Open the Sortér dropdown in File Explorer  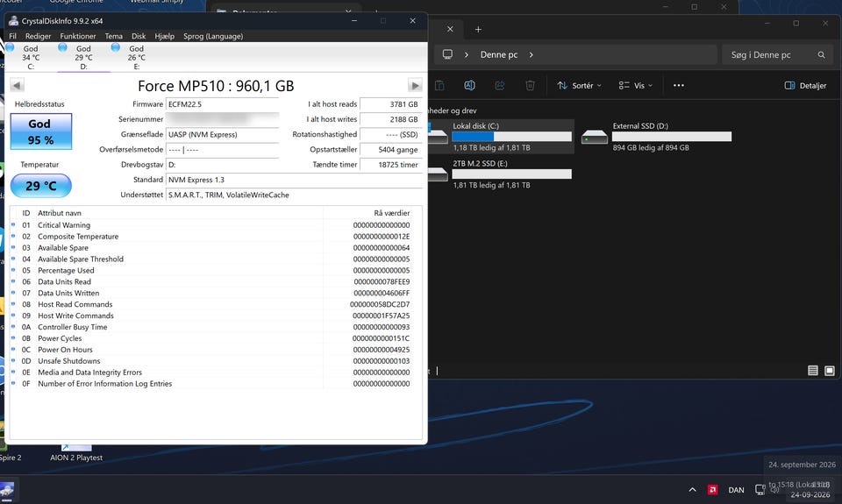coord(579,85)
